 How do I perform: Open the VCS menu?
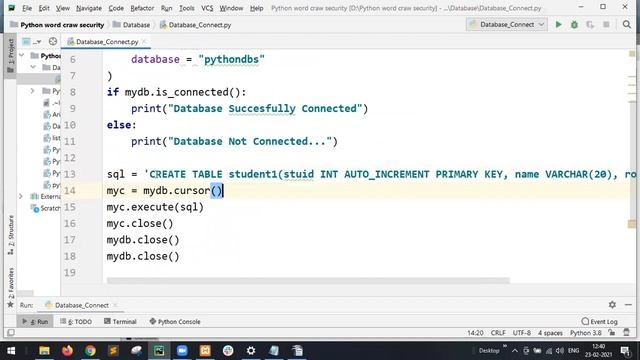[207, 8]
